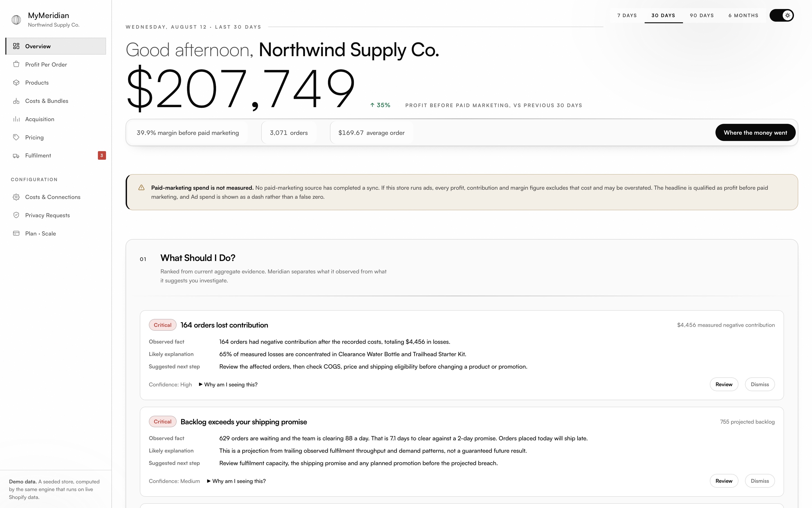The height and width of the screenshot is (508, 812).
Task: Toggle the light/dark theme switch
Action: [x=782, y=16]
